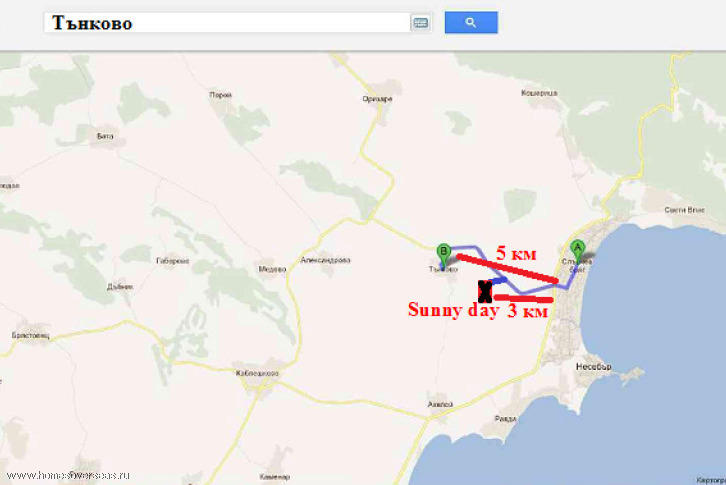Viewport: 726px width, 485px height.
Task: Click the Габерово village label
Action: [172, 260]
